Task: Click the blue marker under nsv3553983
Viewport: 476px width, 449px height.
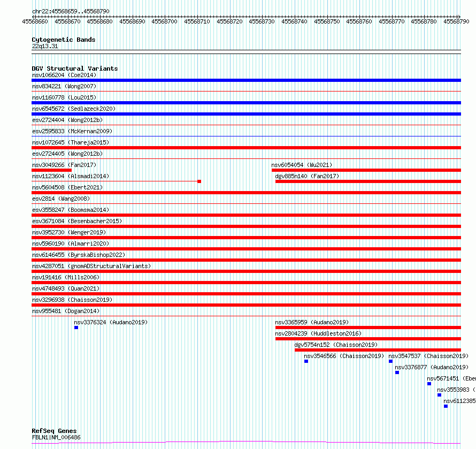Action: coord(439,395)
